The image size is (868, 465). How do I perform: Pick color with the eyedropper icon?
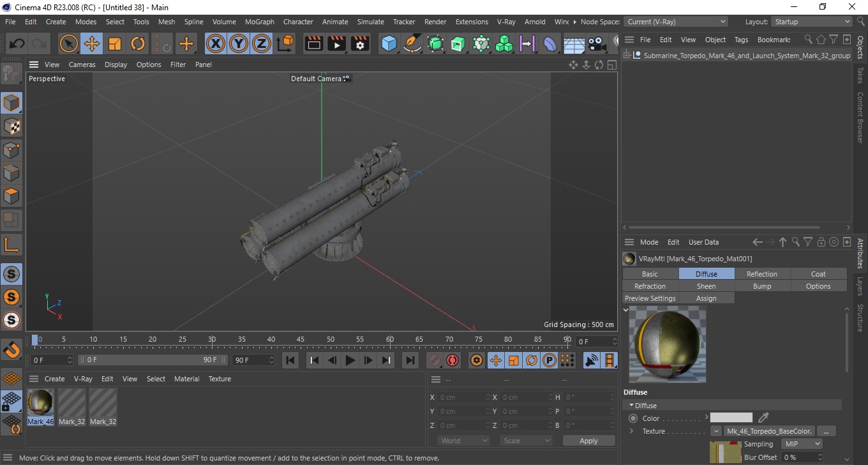pos(763,418)
